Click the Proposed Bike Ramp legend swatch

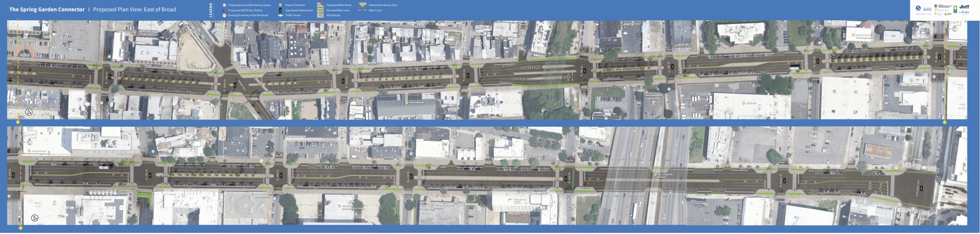point(320,5)
